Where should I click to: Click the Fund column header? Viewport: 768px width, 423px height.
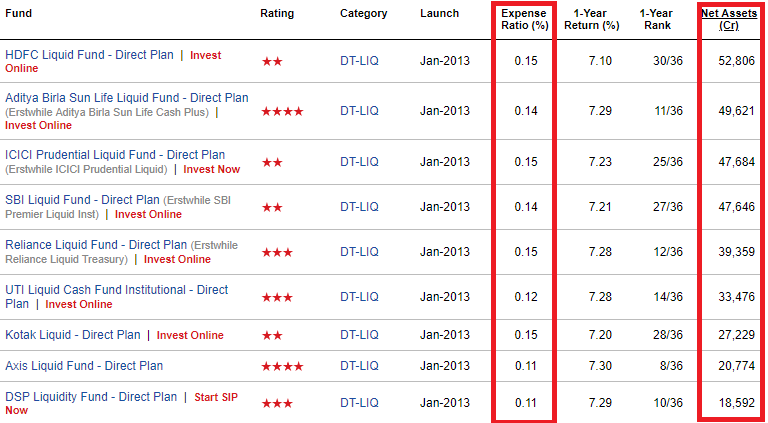[18, 13]
